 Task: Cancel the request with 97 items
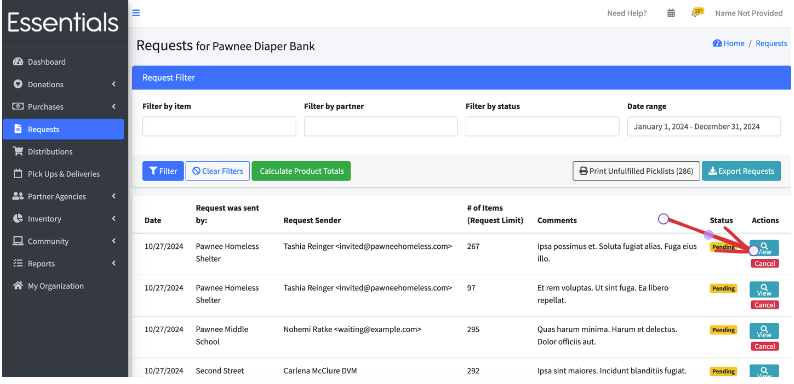pyautogui.click(x=765, y=305)
